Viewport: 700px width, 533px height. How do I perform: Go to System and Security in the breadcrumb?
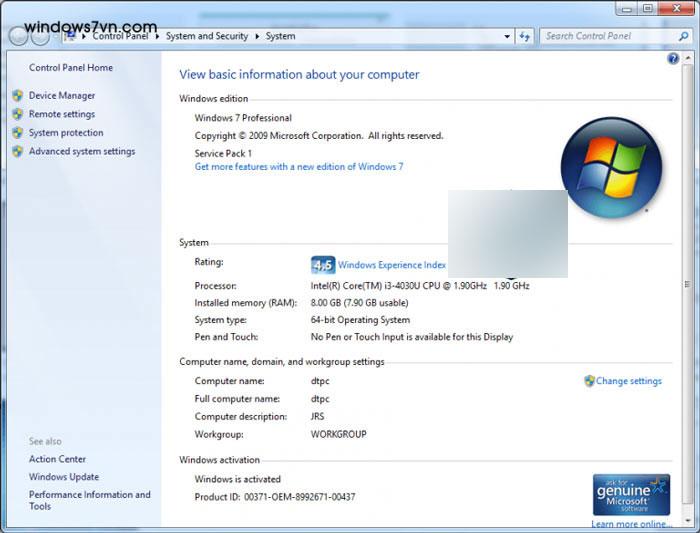pos(207,36)
